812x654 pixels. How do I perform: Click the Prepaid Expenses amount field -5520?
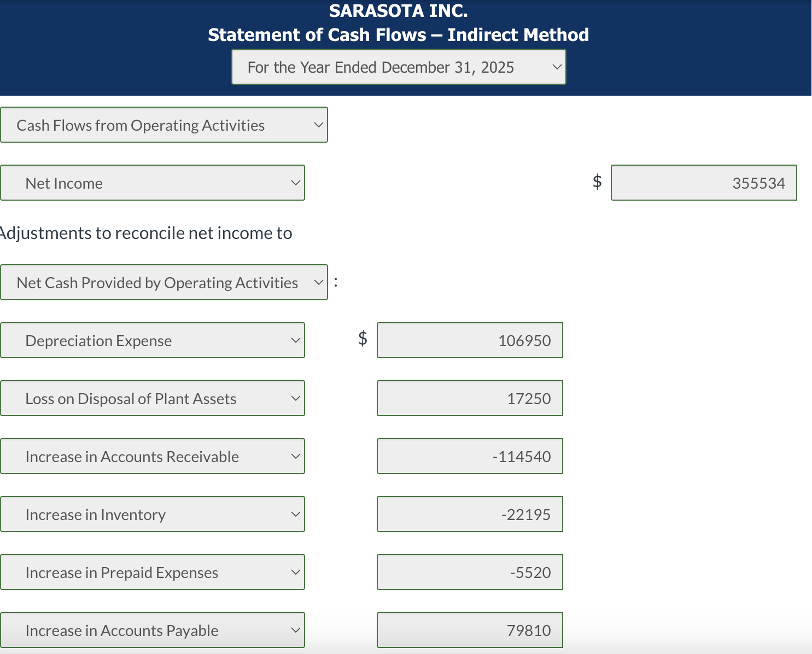[469, 572]
